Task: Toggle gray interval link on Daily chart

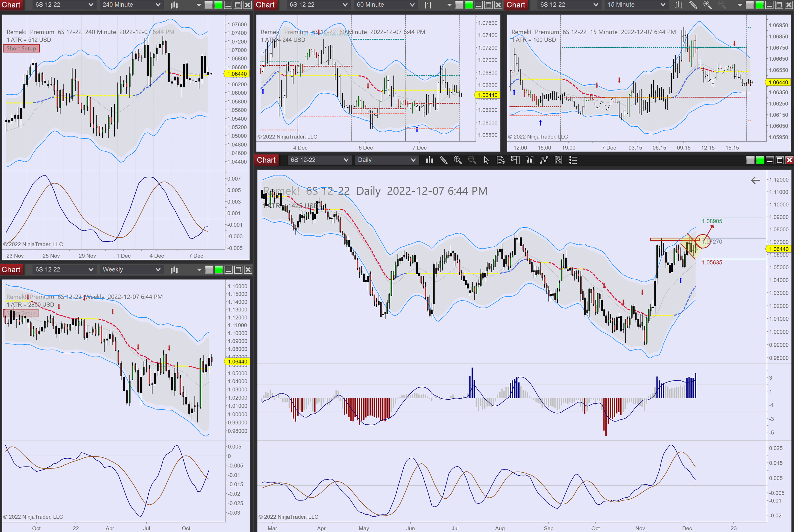Action: coord(750,160)
